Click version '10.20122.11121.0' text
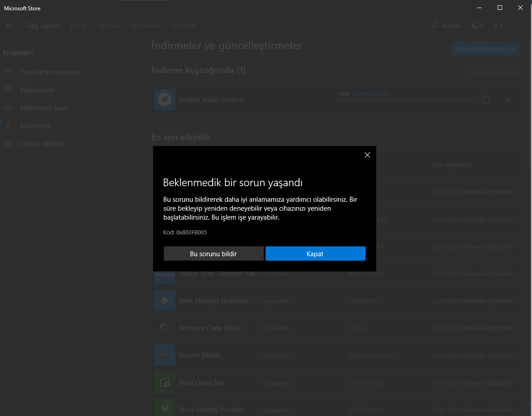Viewport: 532px width, 416px height. 370,356
